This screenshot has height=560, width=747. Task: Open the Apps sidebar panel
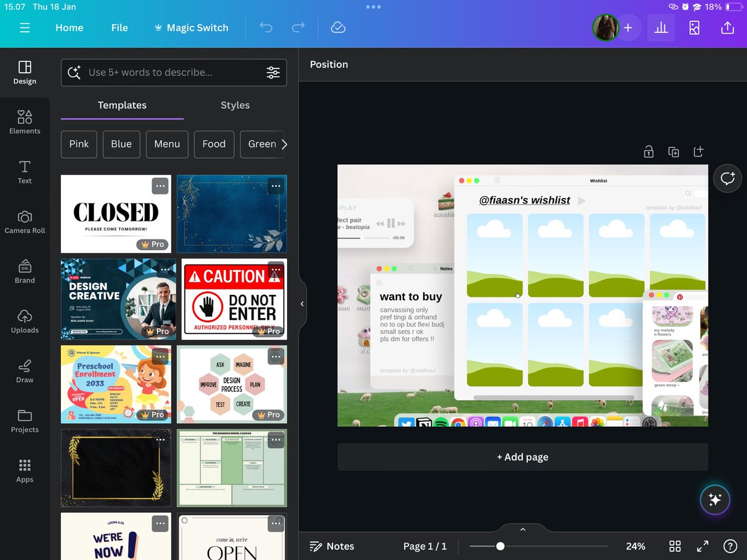click(x=25, y=471)
